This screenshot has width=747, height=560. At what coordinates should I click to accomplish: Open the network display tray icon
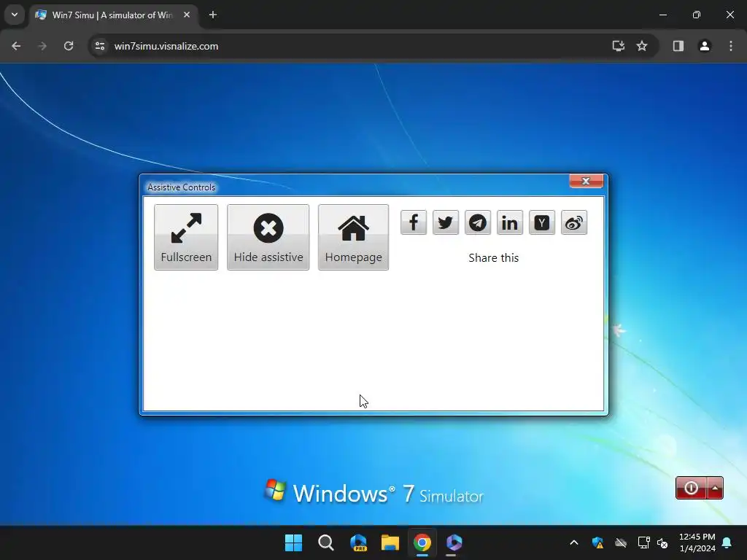(643, 542)
